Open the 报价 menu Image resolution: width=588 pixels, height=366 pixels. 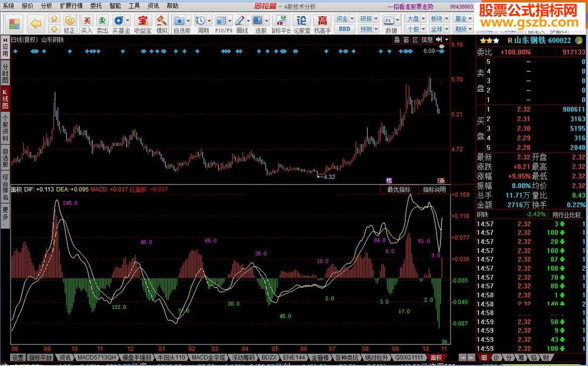[28, 6]
